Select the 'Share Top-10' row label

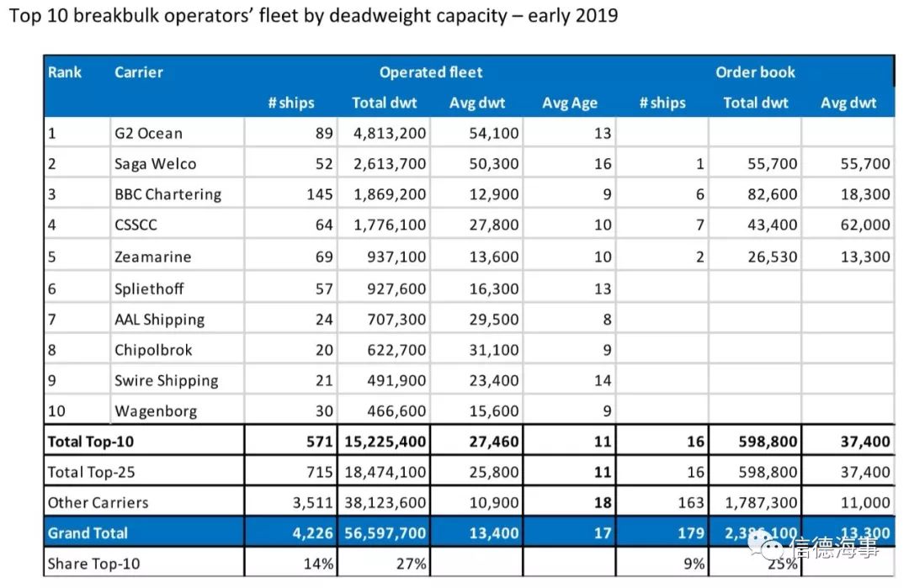click(94, 564)
